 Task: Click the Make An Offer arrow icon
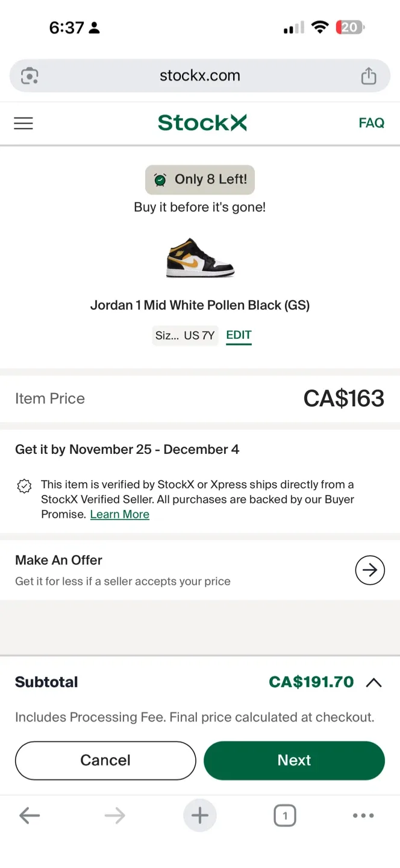click(x=370, y=570)
